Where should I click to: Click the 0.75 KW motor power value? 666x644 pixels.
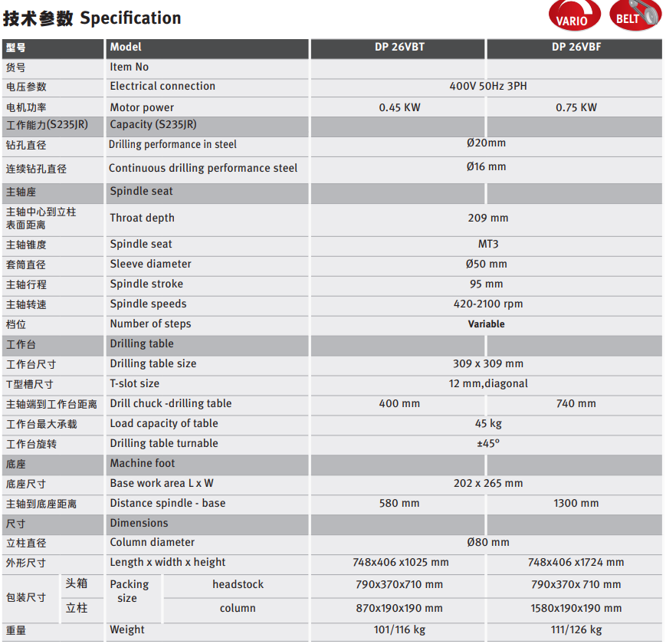(576, 107)
